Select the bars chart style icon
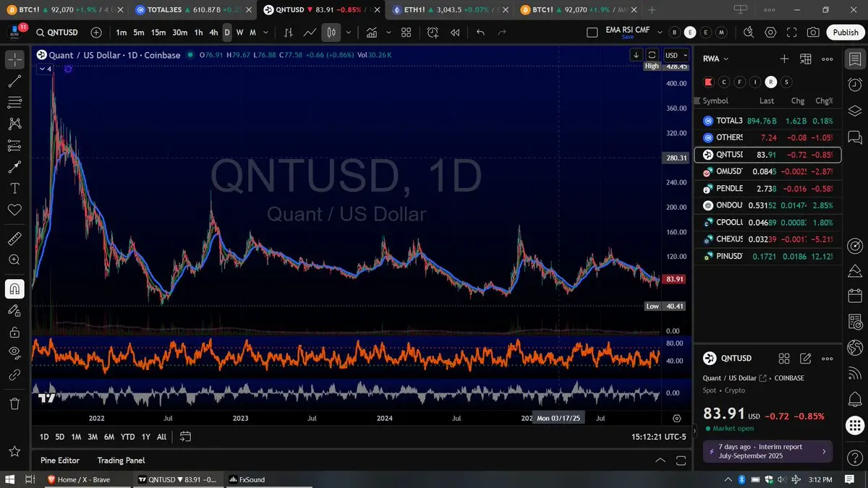868x488 pixels. [x=289, y=33]
